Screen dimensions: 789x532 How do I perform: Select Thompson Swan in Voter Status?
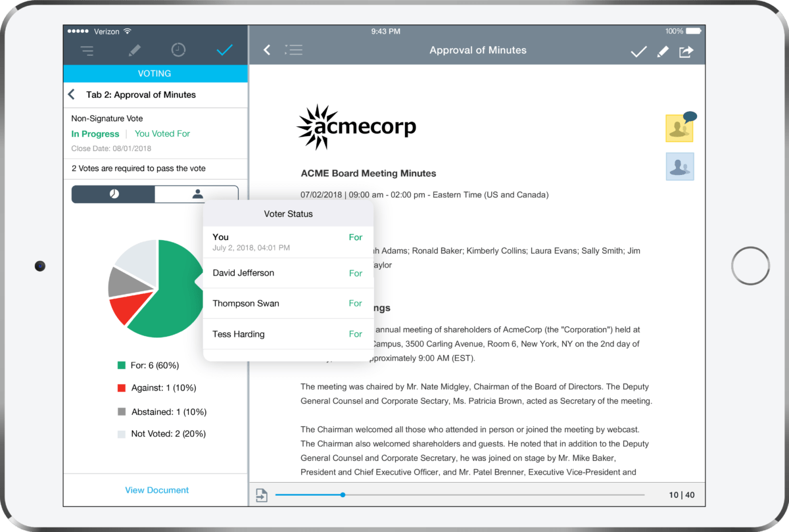[288, 303]
